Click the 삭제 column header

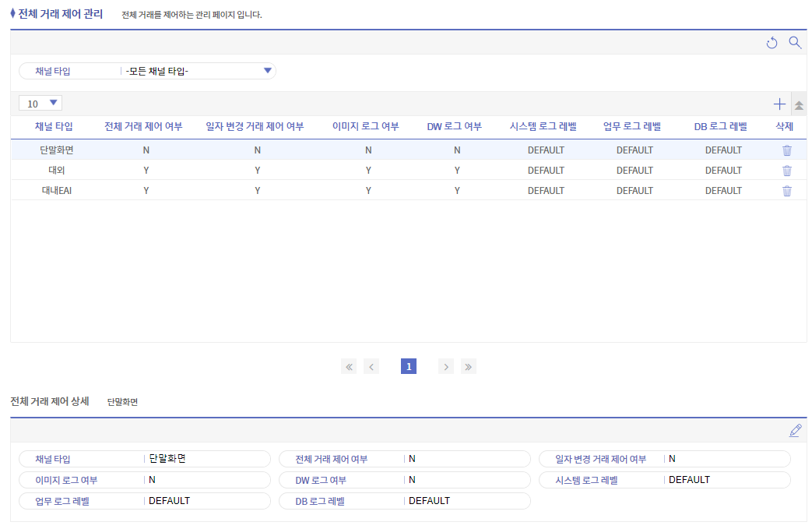785,126
